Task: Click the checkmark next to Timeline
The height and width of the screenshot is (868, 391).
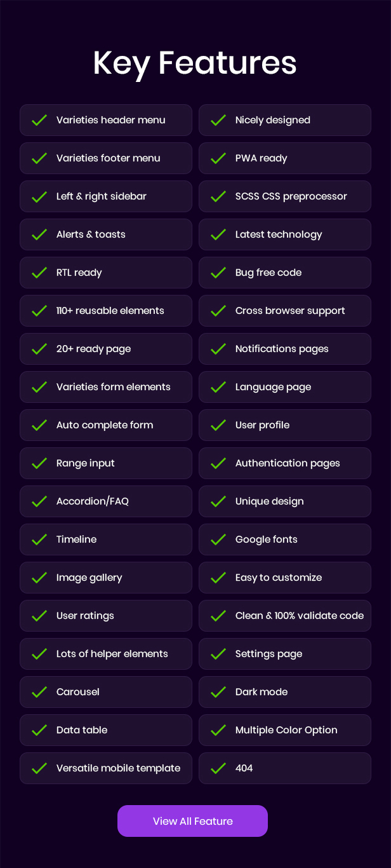Action: point(39,539)
